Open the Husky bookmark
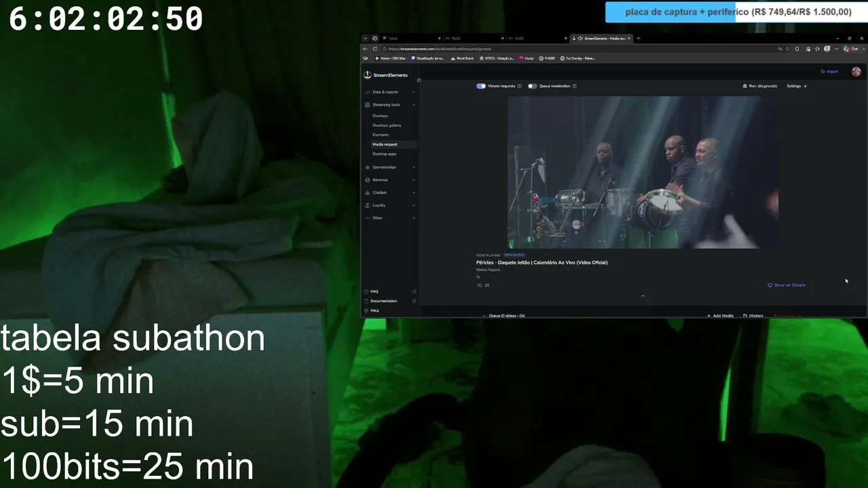The image size is (868, 488). [x=527, y=58]
